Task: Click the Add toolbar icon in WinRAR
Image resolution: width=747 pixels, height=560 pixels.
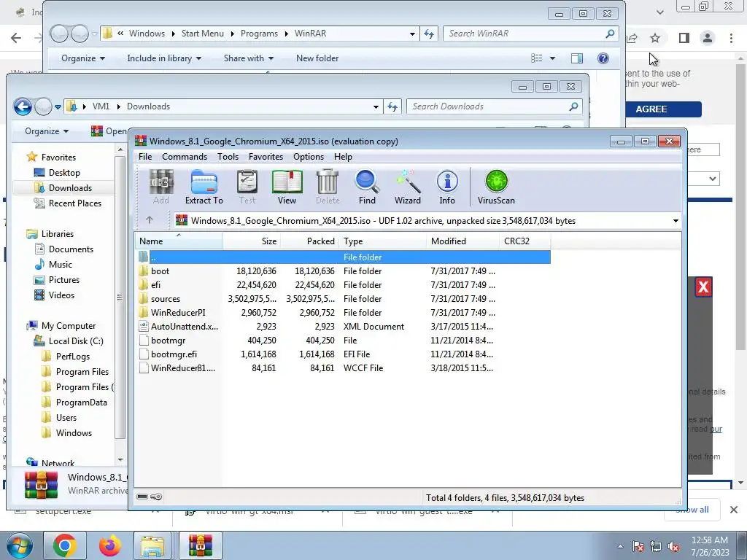Action: pyautogui.click(x=161, y=187)
